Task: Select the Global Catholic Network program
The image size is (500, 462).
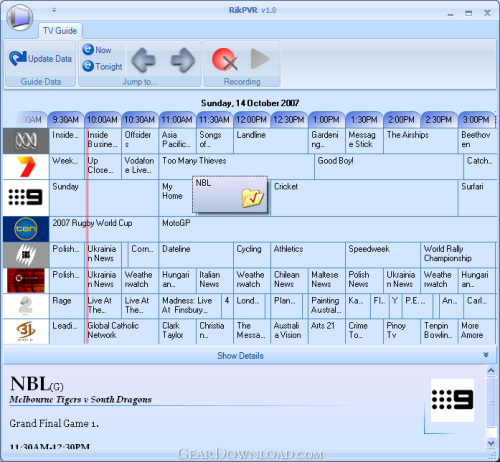Action: (x=121, y=331)
